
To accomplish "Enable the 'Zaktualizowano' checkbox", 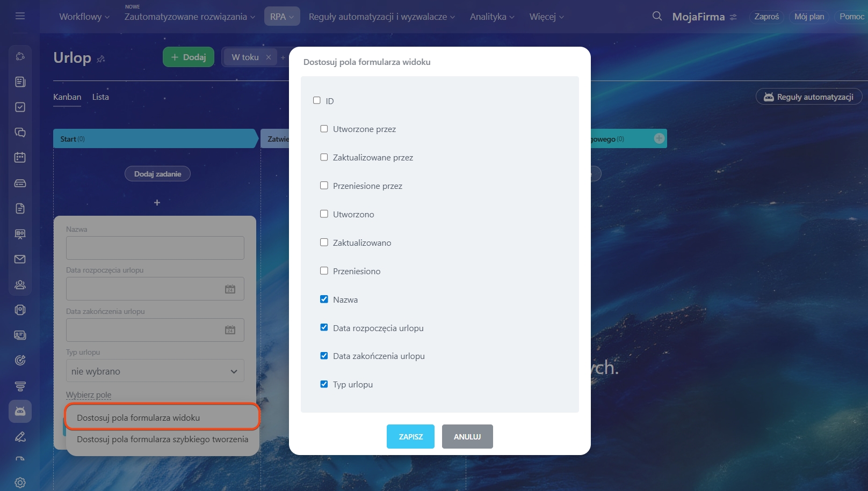I will [x=324, y=243].
